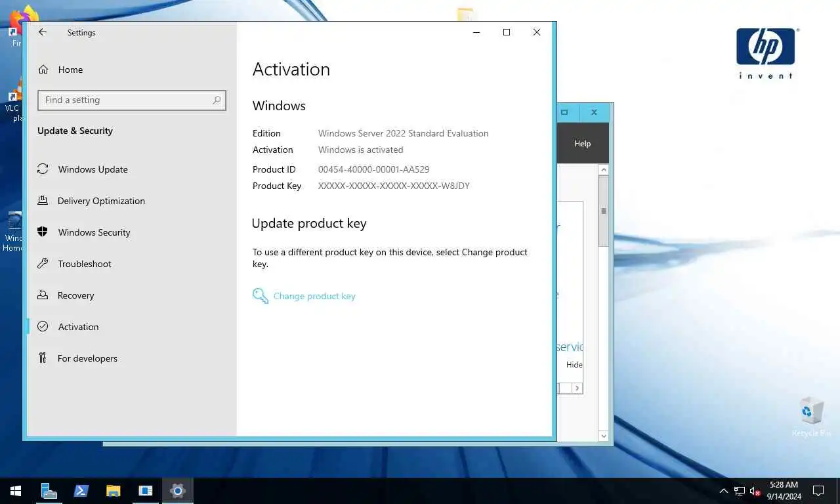Click the Activation checkmark circle icon
The image size is (840, 504).
[x=43, y=327]
